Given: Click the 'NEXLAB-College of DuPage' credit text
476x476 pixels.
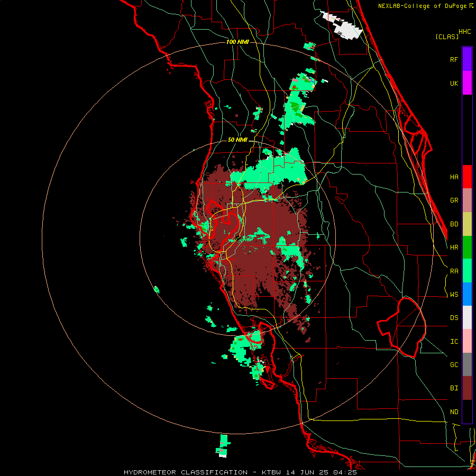Looking at the screenshot, I should click(423, 6).
